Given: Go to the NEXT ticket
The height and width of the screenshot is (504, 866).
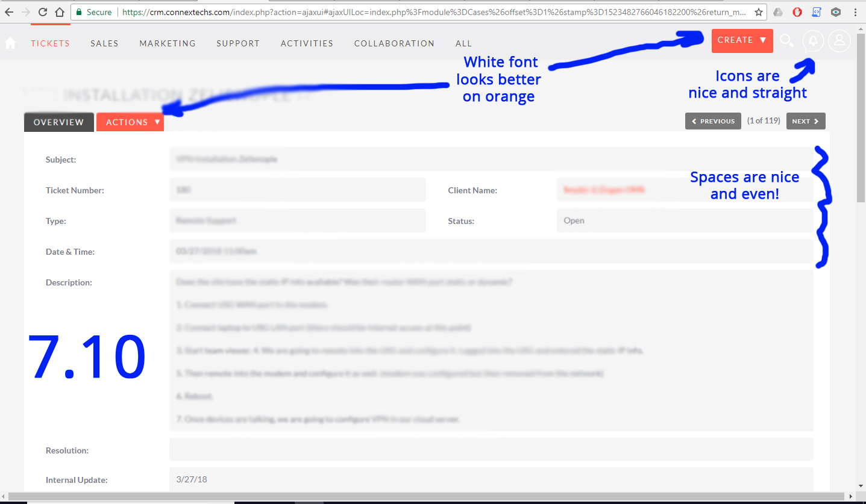Looking at the screenshot, I should coord(806,121).
